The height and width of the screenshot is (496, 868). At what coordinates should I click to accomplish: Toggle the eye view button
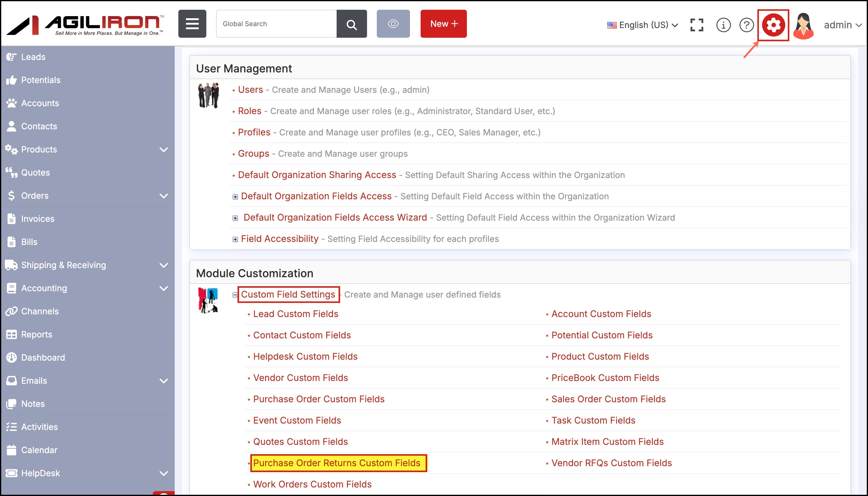point(393,24)
